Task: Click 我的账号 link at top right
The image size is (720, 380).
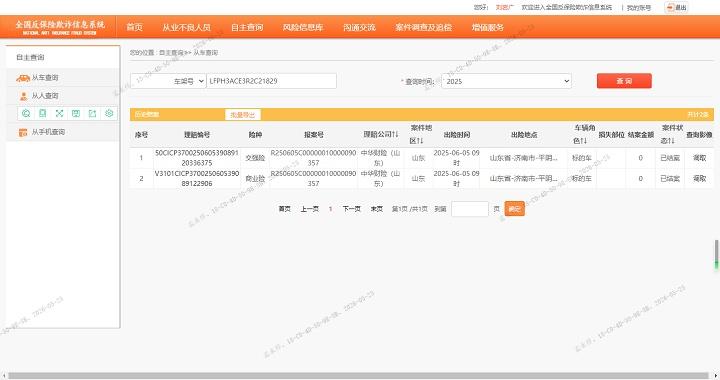Action: [639, 7]
